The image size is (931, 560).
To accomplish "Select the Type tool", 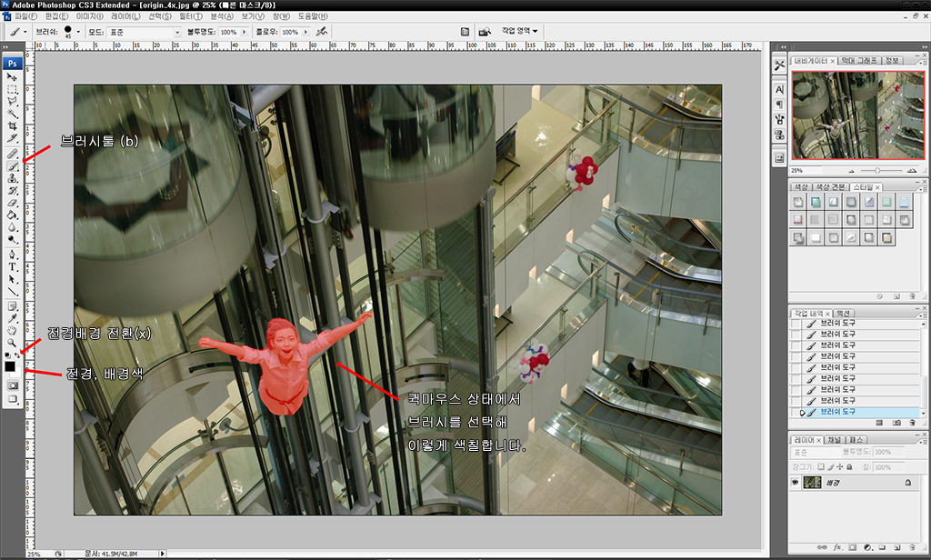I will (12, 267).
